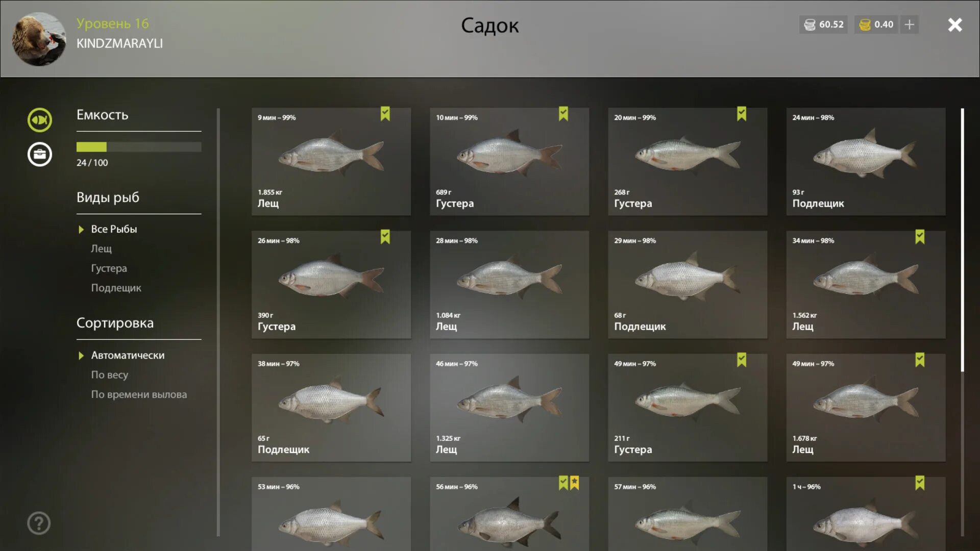
Task: Select the Все Рыбы filter arrow
Action: coord(81,230)
